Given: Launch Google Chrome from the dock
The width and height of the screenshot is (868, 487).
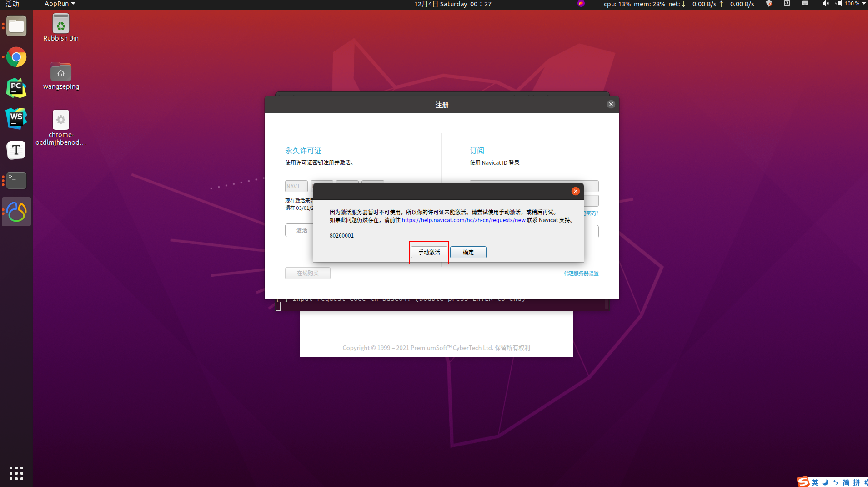Looking at the screenshot, I should click(16, 57).
